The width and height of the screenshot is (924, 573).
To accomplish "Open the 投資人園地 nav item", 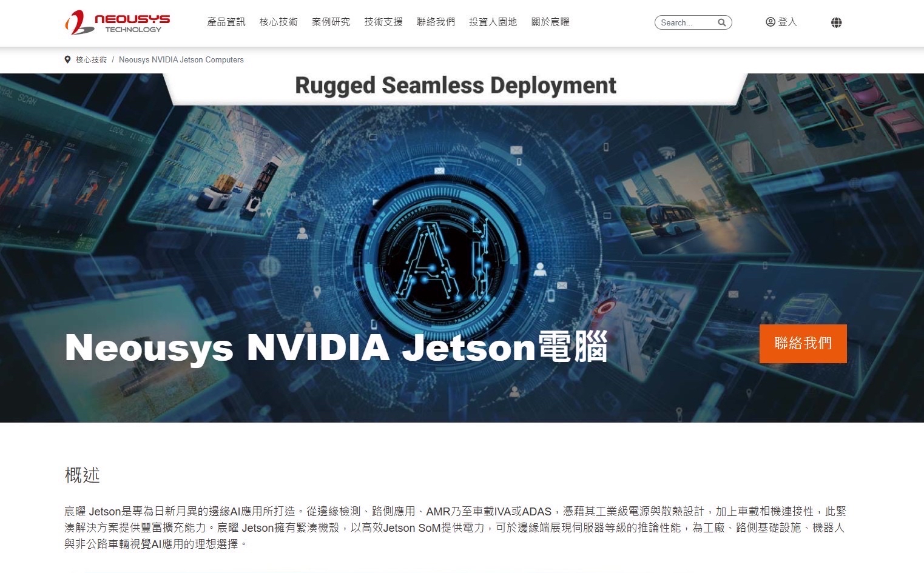I will (493, 22).
